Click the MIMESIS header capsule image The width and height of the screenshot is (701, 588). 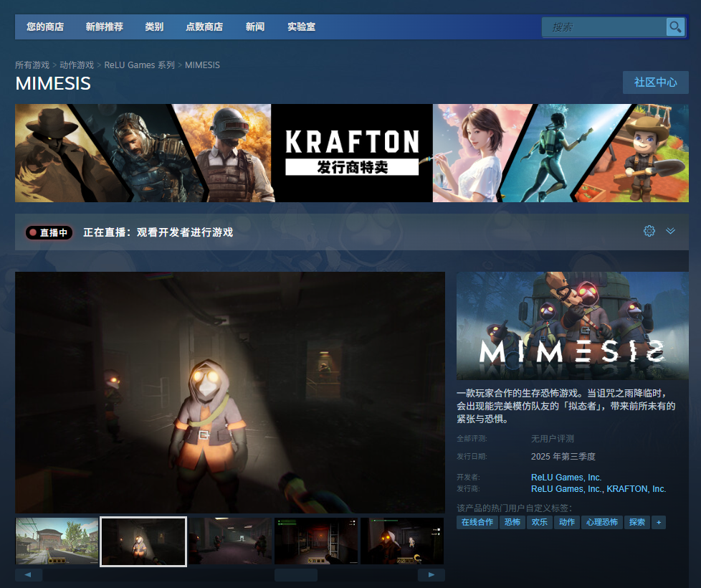[572, 326]
